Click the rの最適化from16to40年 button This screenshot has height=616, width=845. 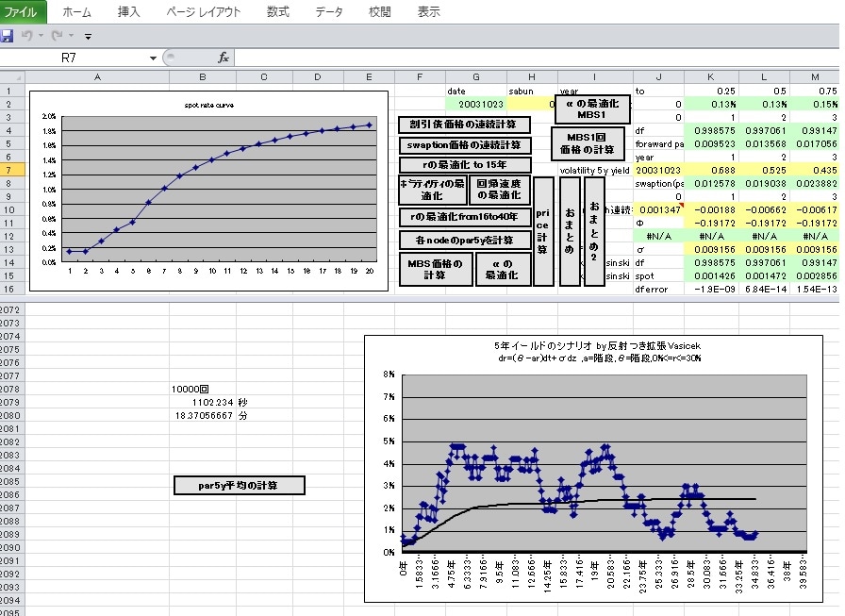465,217
